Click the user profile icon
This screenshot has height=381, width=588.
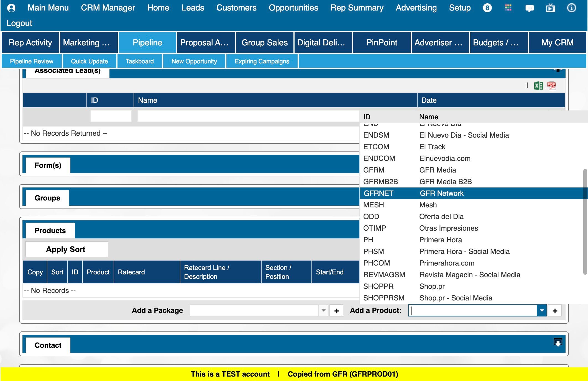[11, 8]
